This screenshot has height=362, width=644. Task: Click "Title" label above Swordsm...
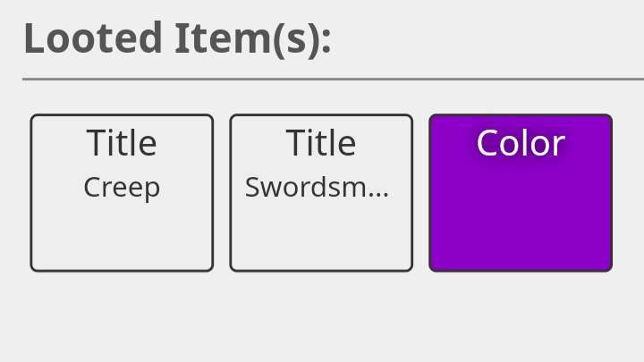click(321, 143)
